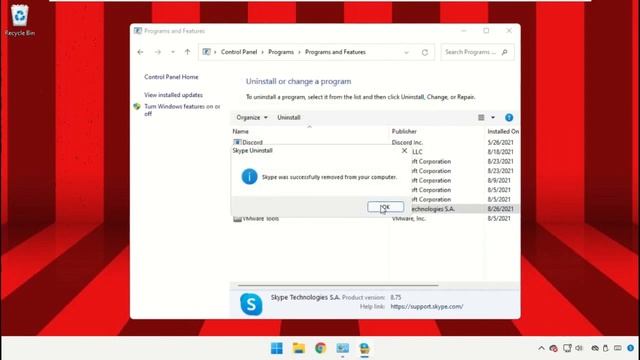Expand the address bar history dropdown

tap(406, 53)
